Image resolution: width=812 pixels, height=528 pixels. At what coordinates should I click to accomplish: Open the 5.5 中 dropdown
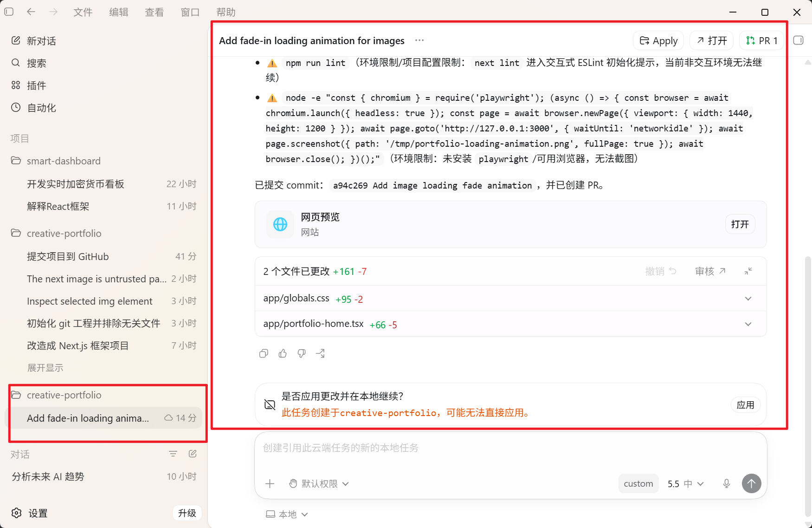(686, 484)
